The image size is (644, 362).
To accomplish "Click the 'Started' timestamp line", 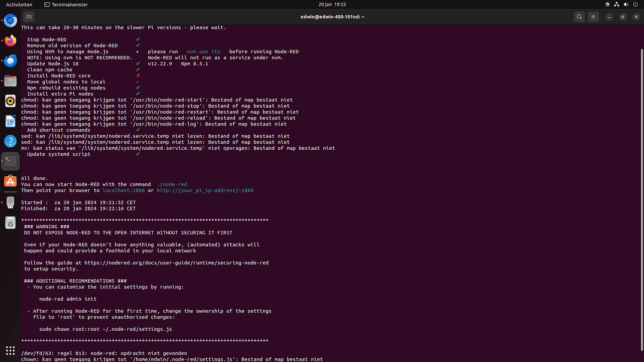I will (78, 202).
